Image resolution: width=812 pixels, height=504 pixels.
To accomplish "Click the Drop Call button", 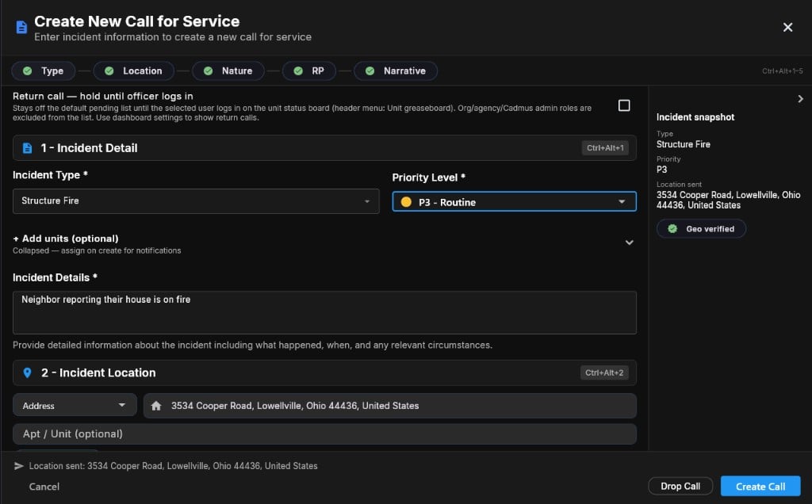I will (680, 487).
